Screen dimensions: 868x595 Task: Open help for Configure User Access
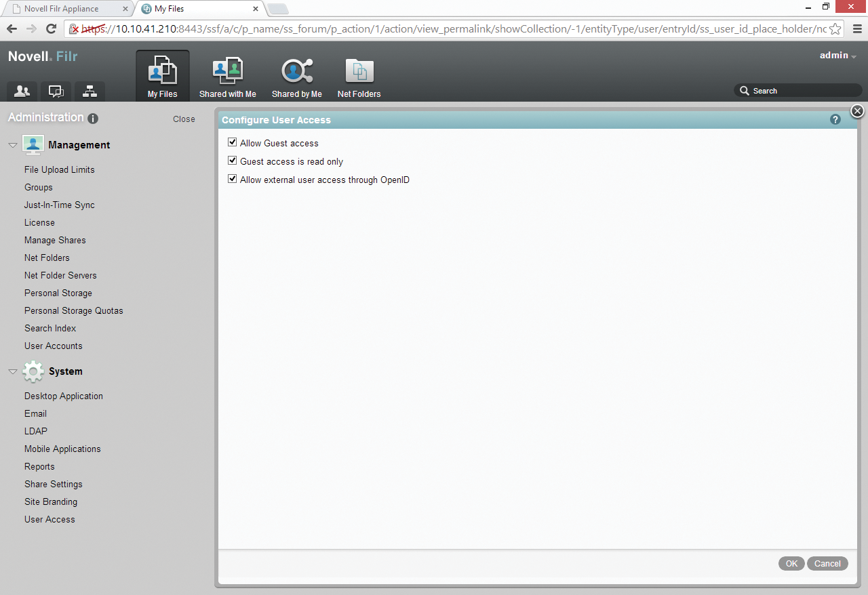(x=835, y=119)
